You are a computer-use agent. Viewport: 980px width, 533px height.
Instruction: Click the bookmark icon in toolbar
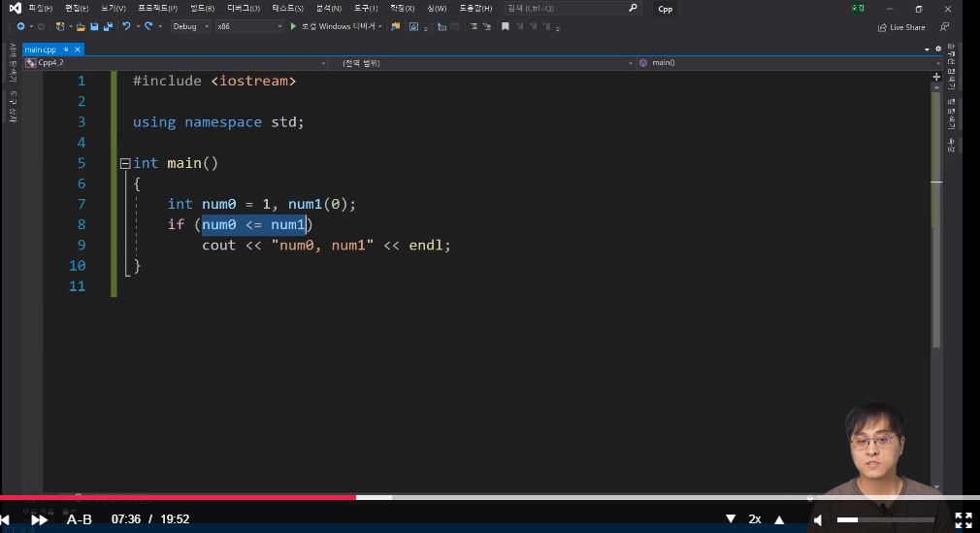point(505,26)
